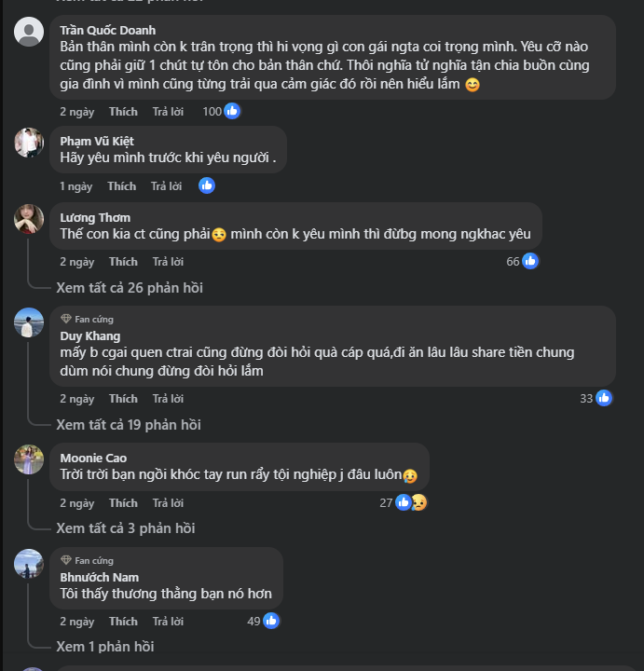The image size is (644, 671).
Task: Click the 2 ngày timestamp on Bhnướch Nam's comment
Action: coord(77,622)
